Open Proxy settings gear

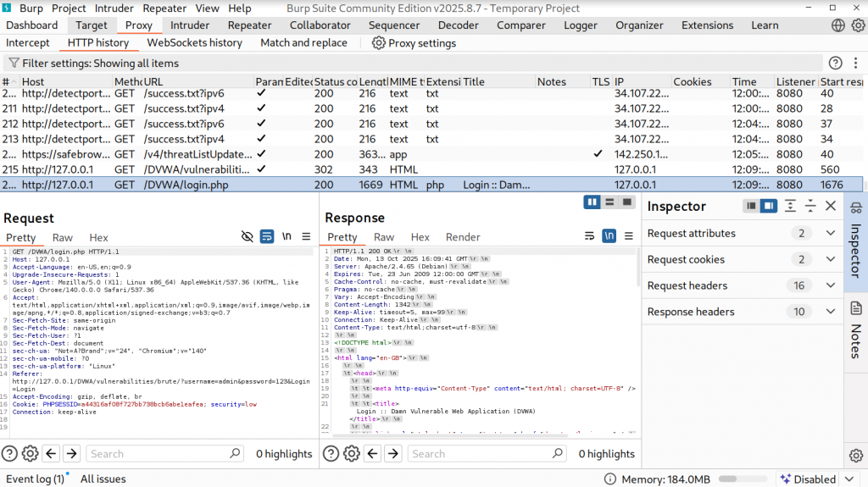click(x=378, y=42)
